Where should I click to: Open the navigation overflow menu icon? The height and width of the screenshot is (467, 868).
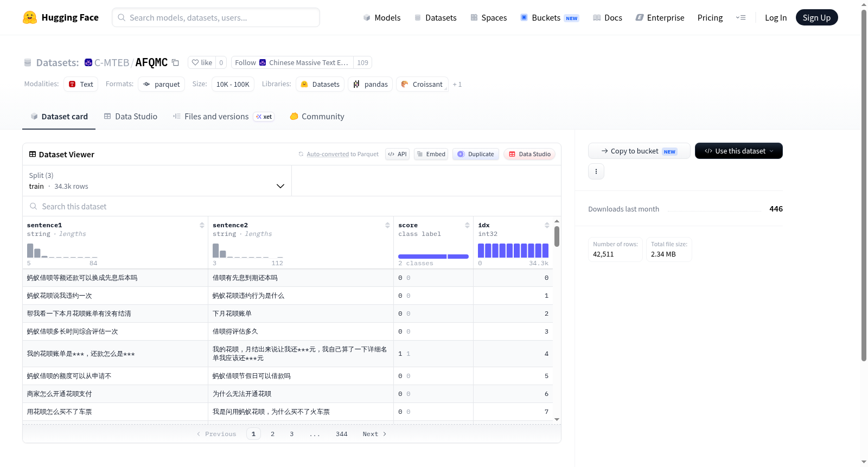741,17
